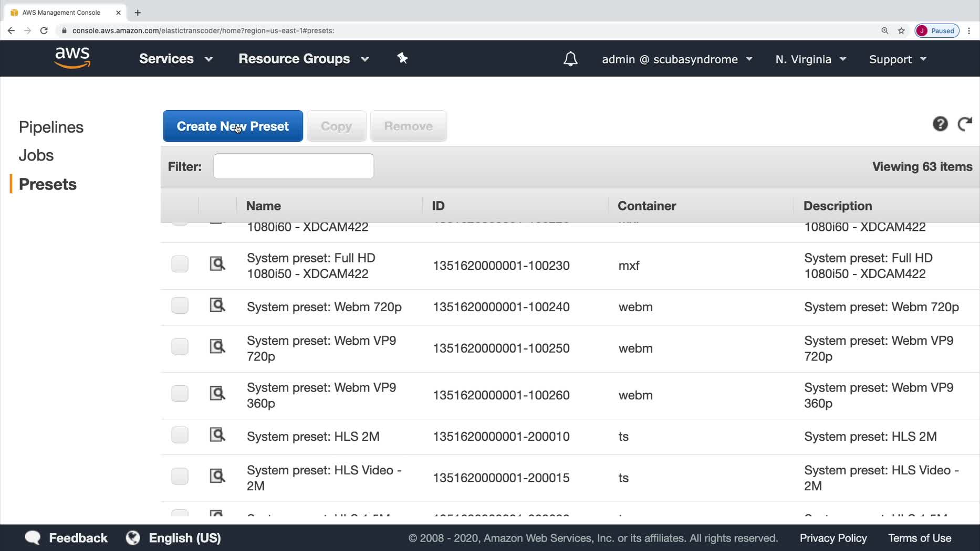Click the help question mark icon
The height and width of the screenshot is (551, 980).
pyautogui.click(x=940, y=124)
